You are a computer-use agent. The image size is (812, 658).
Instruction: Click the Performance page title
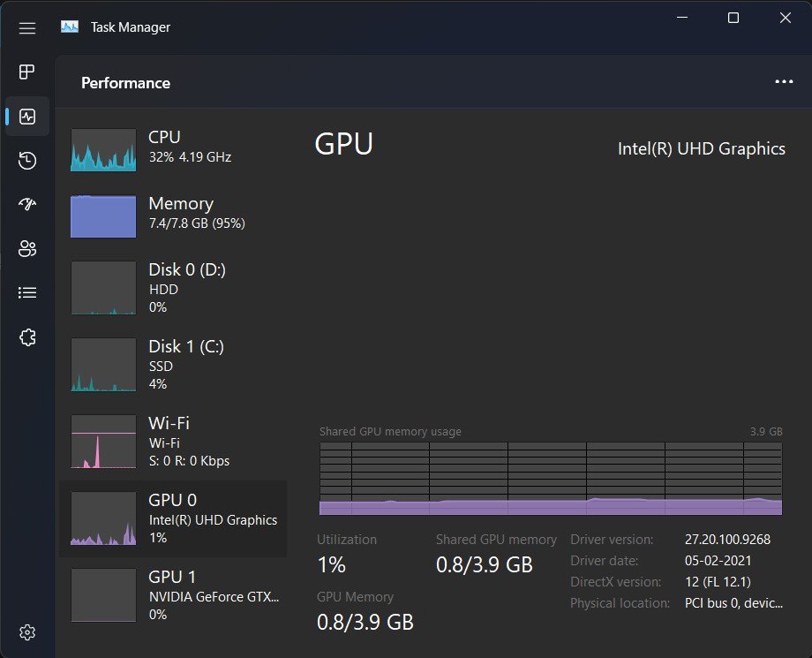[x=126, y=83]
